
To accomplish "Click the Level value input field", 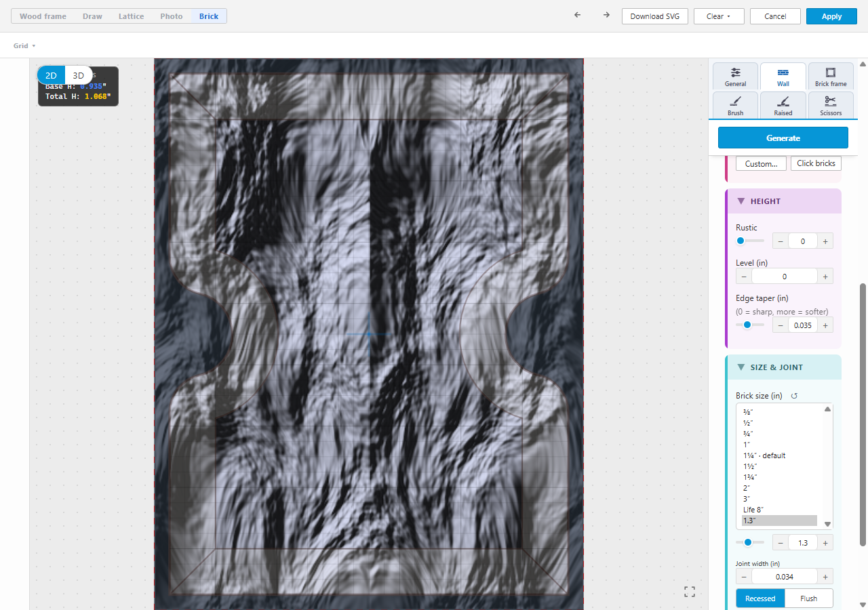I will coord(785,276).
